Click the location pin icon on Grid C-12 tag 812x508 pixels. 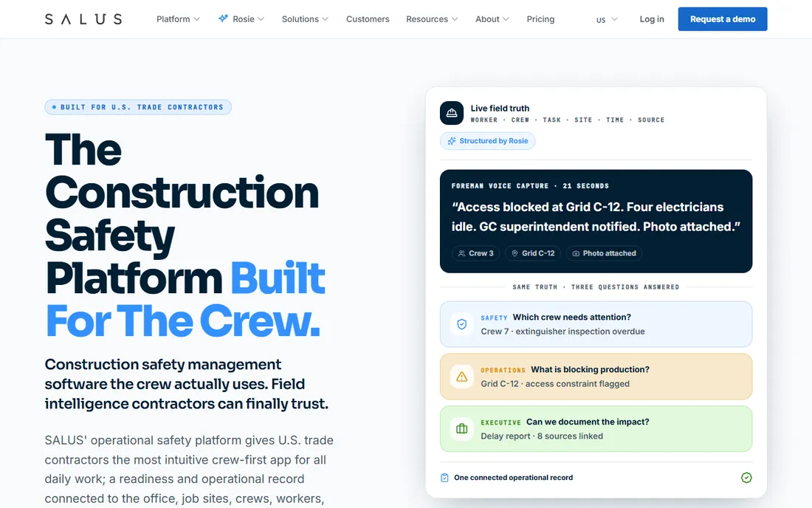pyautogui.click(x=515, y=253)
